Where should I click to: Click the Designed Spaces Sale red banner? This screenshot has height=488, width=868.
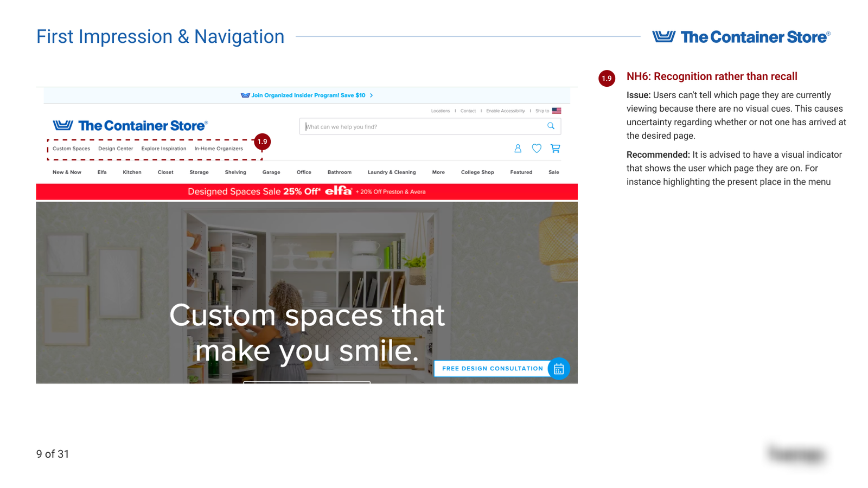[307, 191]
